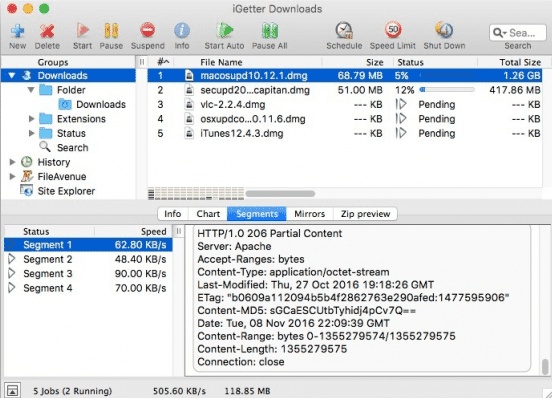The height and width of the screenshot is (398, 552).
Task: Collapse the Folder tree node
Action: 31,90
